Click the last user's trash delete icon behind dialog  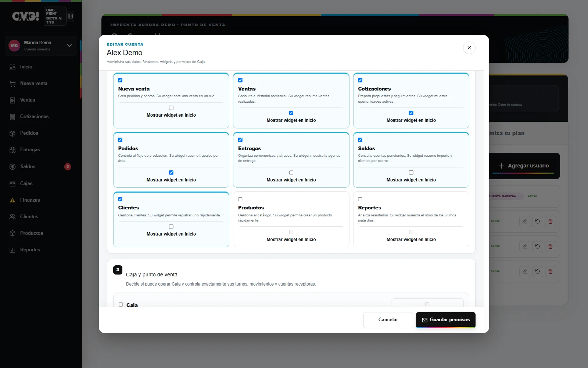tap(551, 272)
